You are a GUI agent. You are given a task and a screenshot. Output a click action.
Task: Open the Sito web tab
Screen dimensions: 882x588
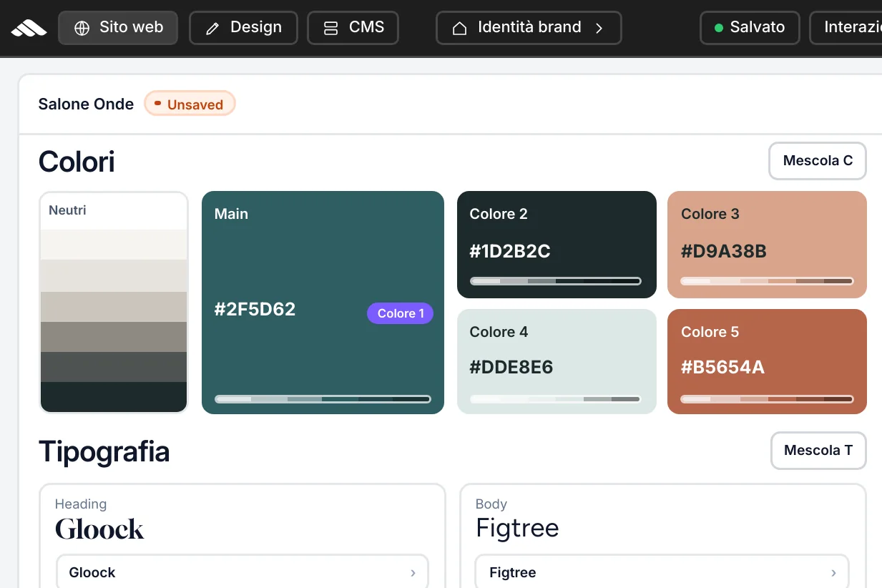118,28
